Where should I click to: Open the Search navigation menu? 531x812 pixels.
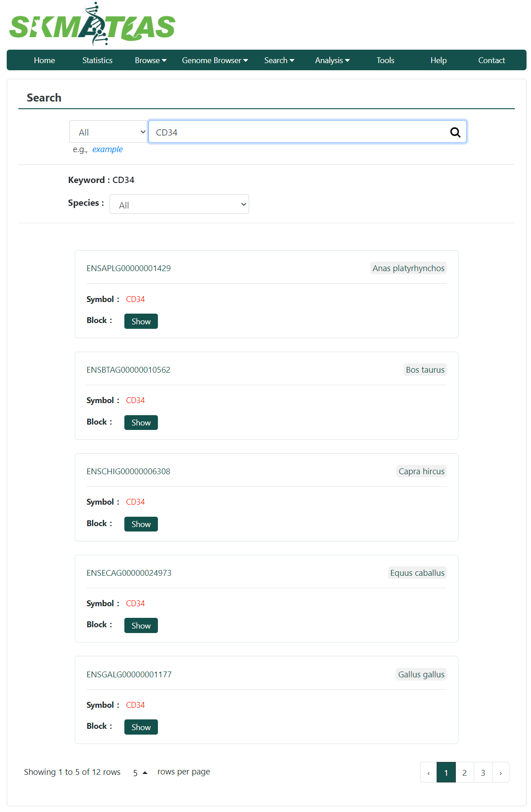[x=279, y=60]
